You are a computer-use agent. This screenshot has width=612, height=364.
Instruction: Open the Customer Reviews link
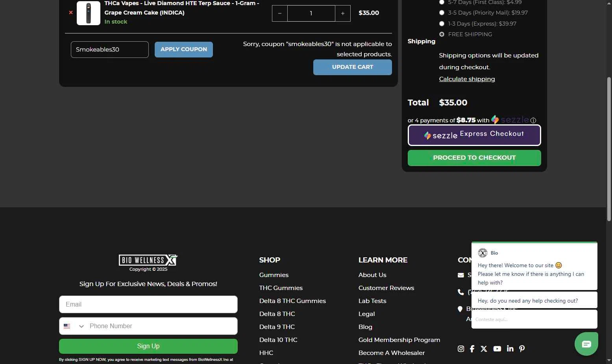click(x=386, y=288)
